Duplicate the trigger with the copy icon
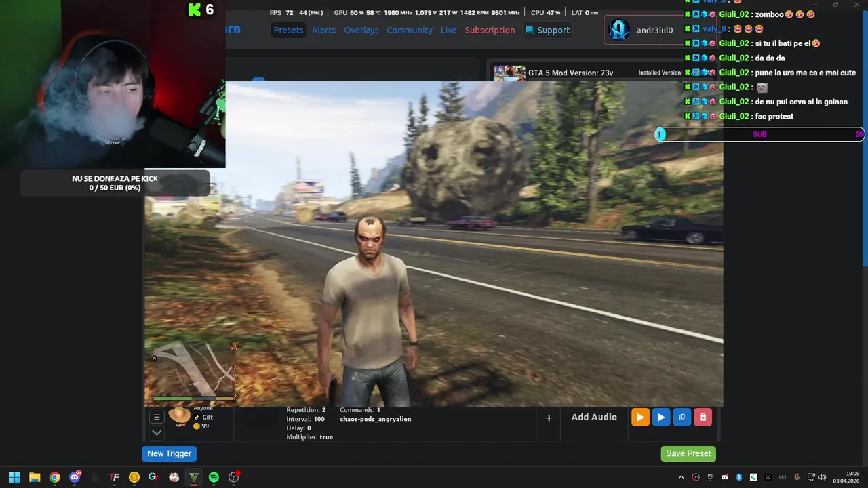The width and height of the screenshot is (868, 488). (x=682, y=417)
